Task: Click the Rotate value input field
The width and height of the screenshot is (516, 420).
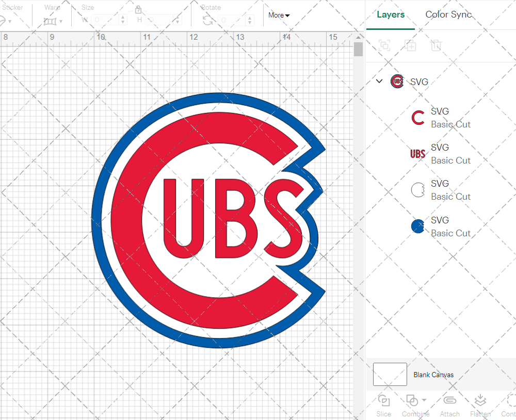Action: pos(232,20)
